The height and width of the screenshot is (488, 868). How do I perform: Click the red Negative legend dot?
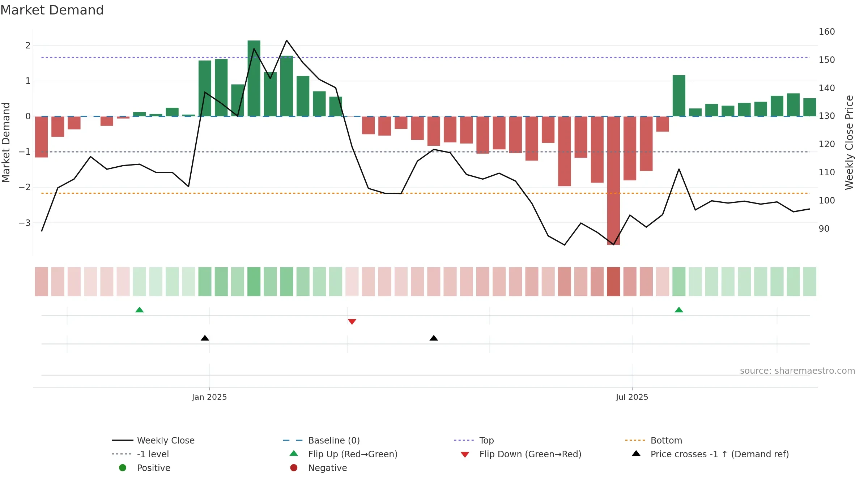(x=294, y=468)
